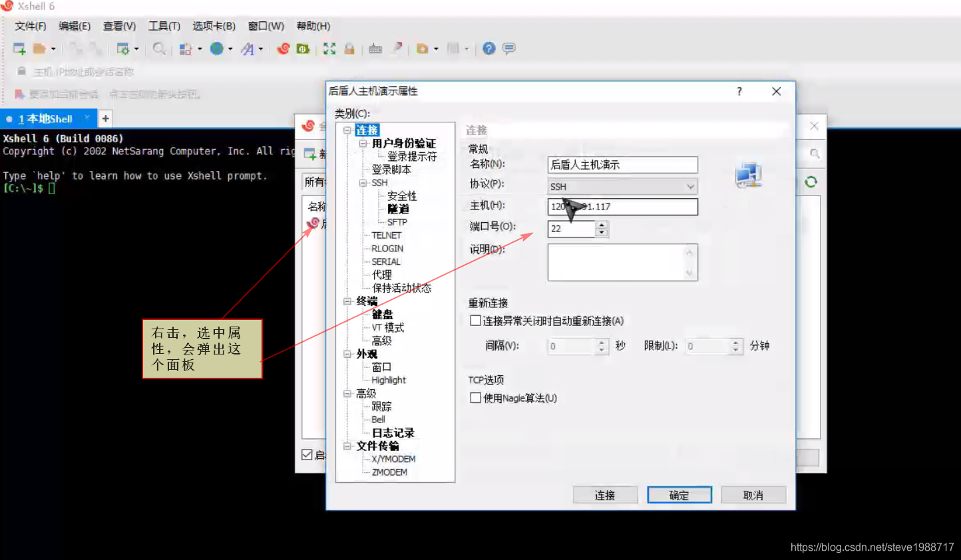The width and height of the screenshot is (961, 560).
Task: Launch Xftp via green toolbar icon
Action: (303, 49)
